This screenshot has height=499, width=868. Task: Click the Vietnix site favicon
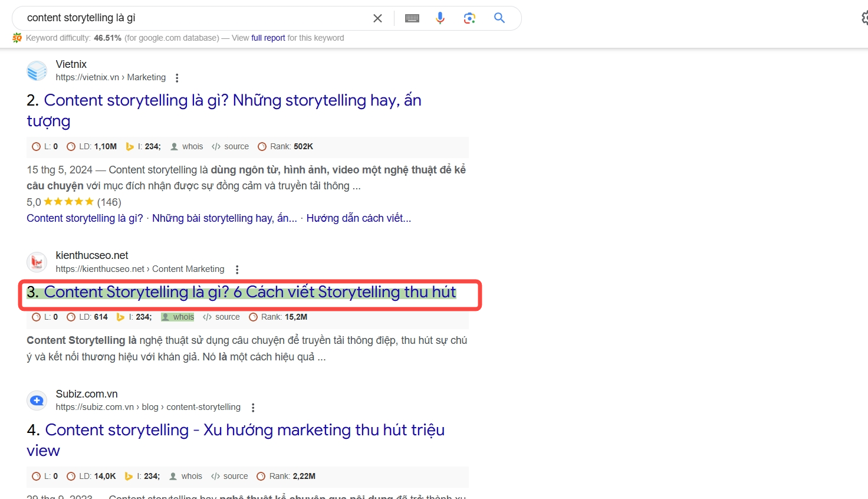pyautogui.click(x=37, y=71)
